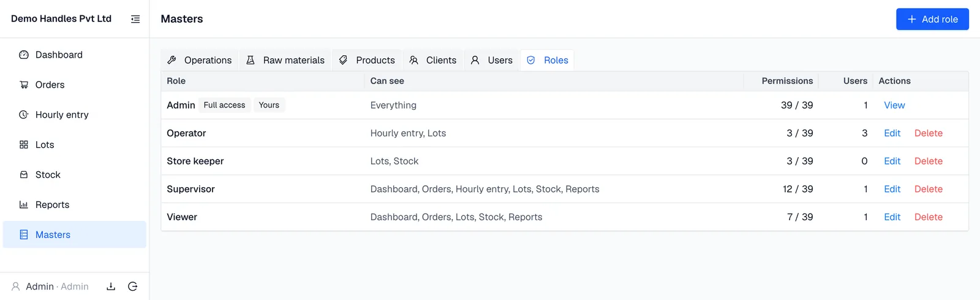980x300 pixels.
Task: Click the shield icon on Roles tab
Action: (x=531, y=60)
